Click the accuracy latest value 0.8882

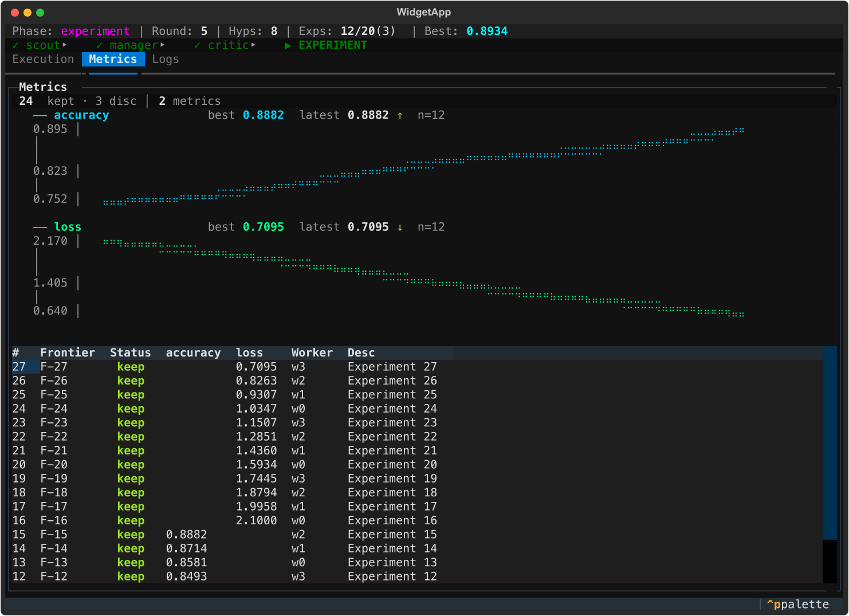pos(368,115)
